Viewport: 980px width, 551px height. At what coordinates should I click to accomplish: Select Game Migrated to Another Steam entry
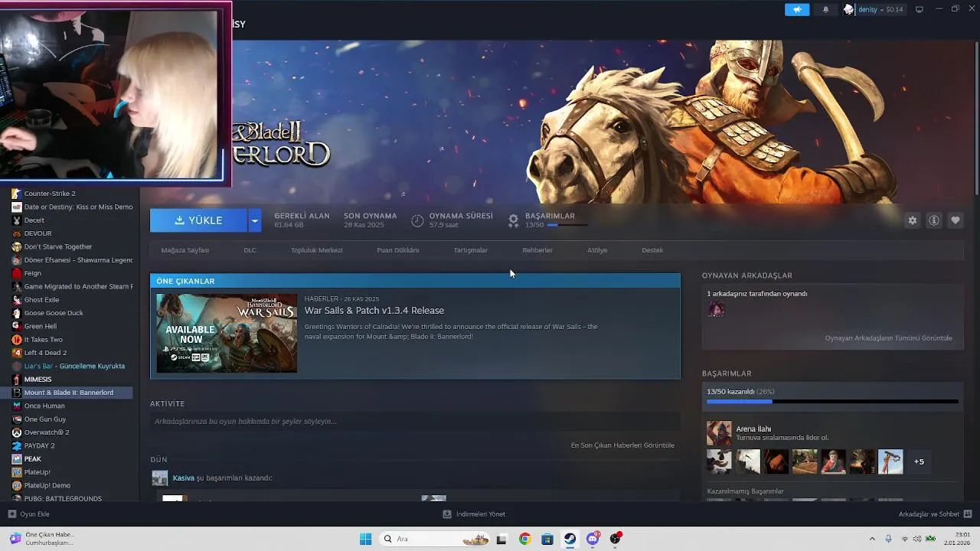point(78,286)
